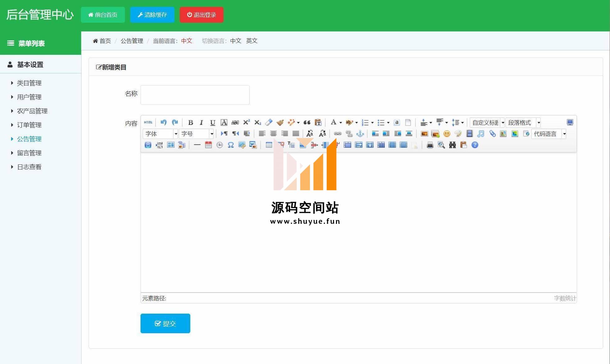The width and height of the screenshot is (610, 364).
Task: Focus the 名称 input field
Action: pyautogui.click(x=195, y=95)
